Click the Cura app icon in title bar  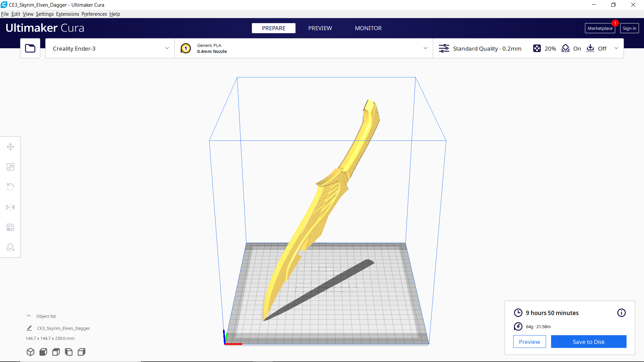point(4,5)
